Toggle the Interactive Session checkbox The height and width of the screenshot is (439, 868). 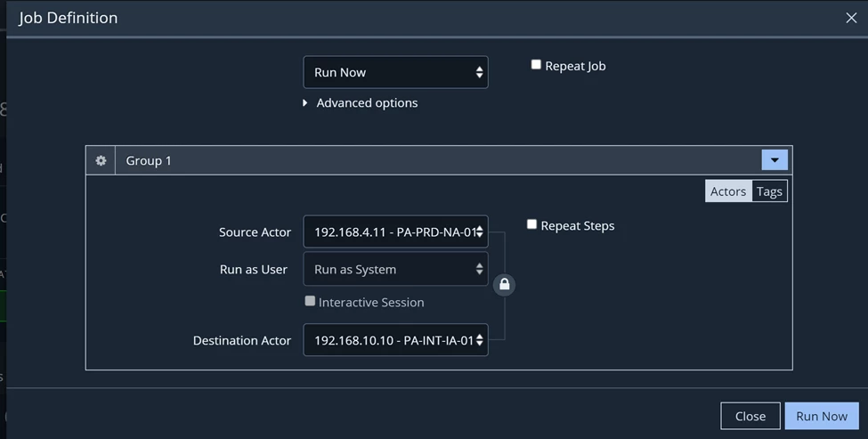310,301
